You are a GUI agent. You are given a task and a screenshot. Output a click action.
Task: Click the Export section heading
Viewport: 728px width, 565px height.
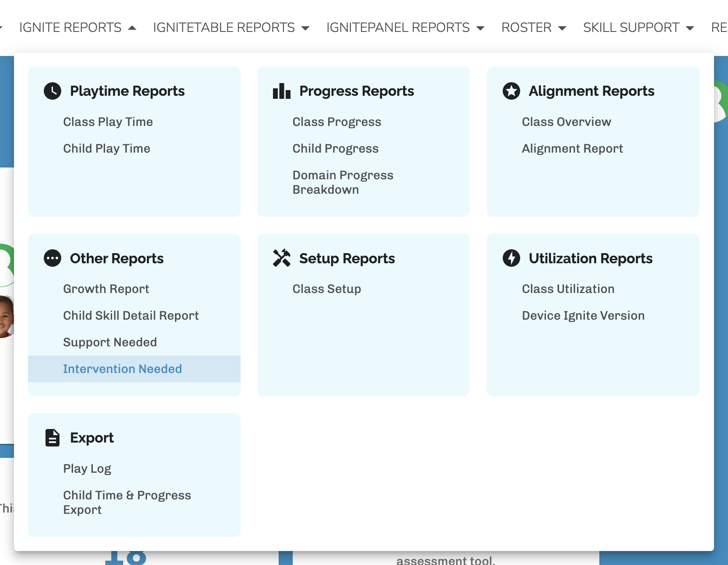(92, 438)
